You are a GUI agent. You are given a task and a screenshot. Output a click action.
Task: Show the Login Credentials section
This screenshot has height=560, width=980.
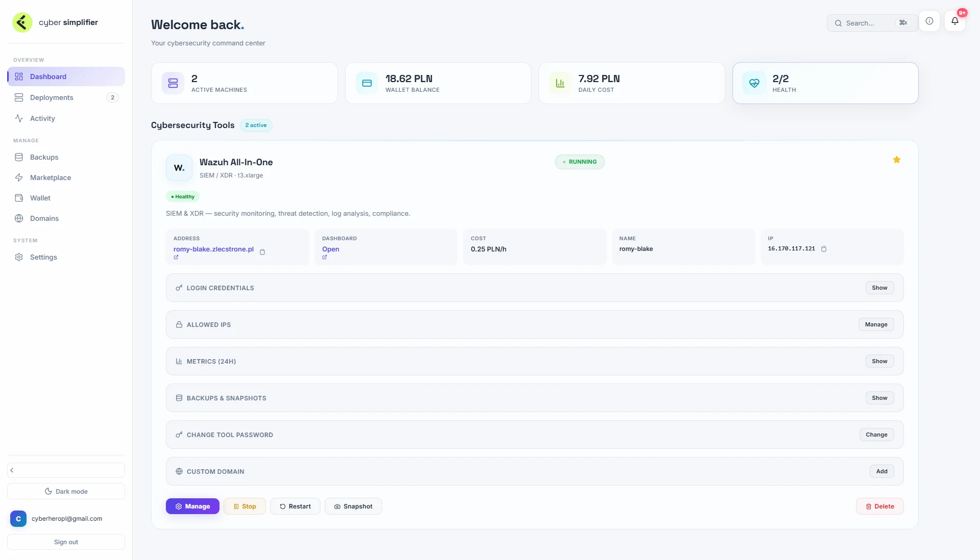pos(879,288)
